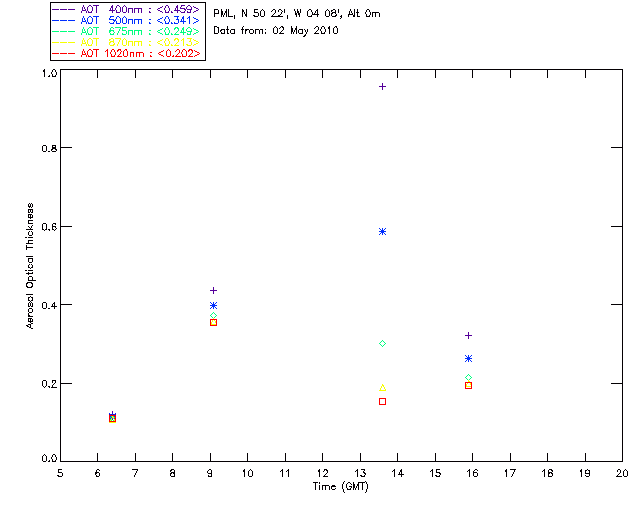
Task: Select the x-axis tick label 11
Action: [x=285, y=473]
